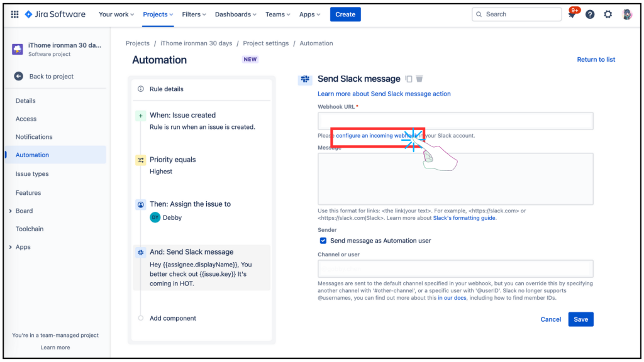644x362 pixels.
Task: Open the Filters dropdown menu
Action: (x=194, y=14)
